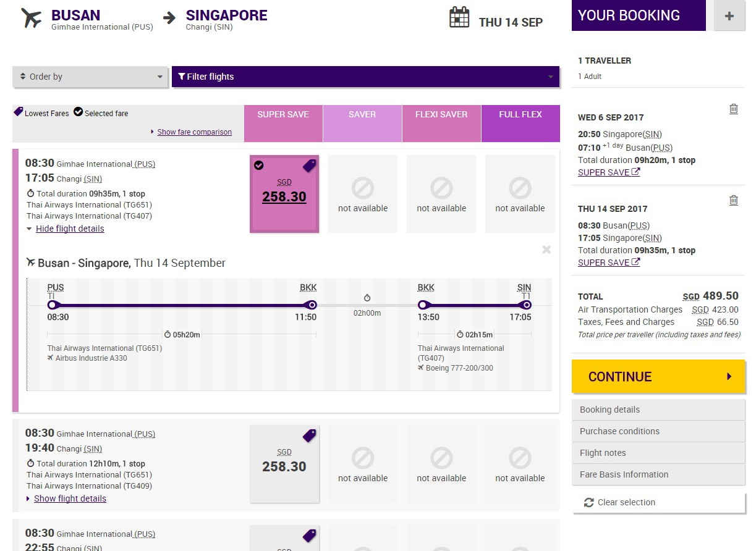Click the lowest fare tag on the 19:40 flight fare
The image size is (756, 551).
309,435
